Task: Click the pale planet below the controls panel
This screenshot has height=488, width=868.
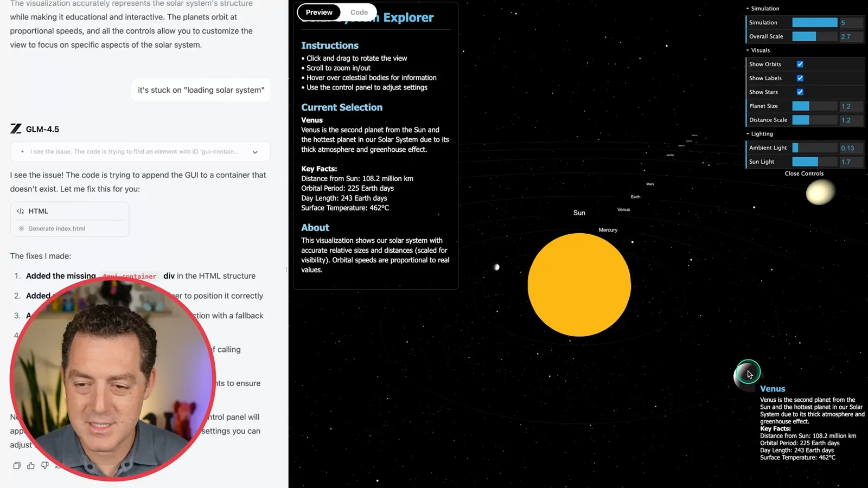Action: click(x=820, y=192)
